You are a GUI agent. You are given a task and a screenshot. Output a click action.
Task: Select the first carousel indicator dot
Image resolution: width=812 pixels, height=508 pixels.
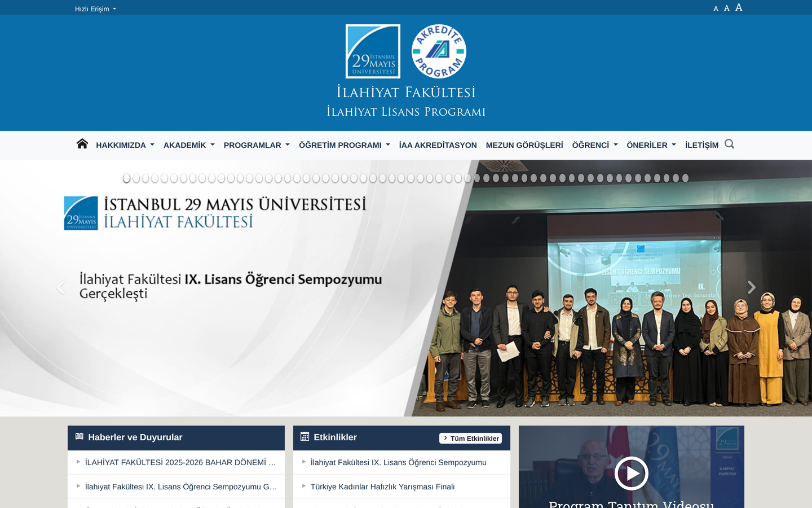click(x=126, y=178)
